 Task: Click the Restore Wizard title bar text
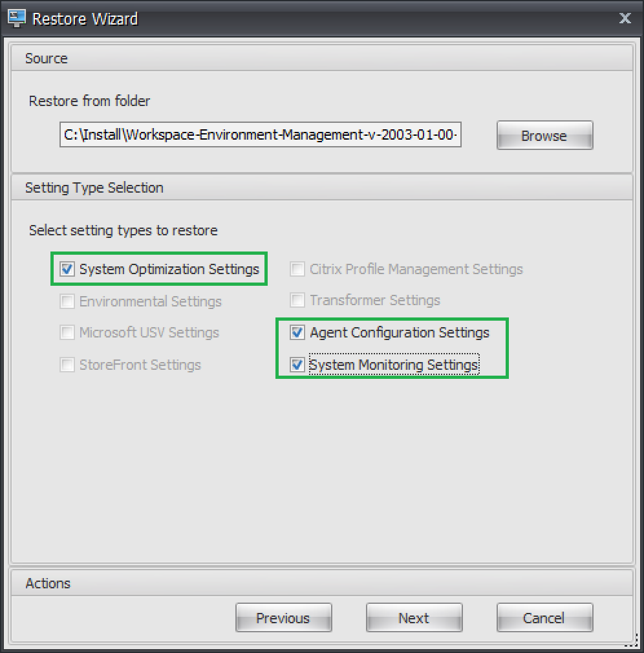85,18
